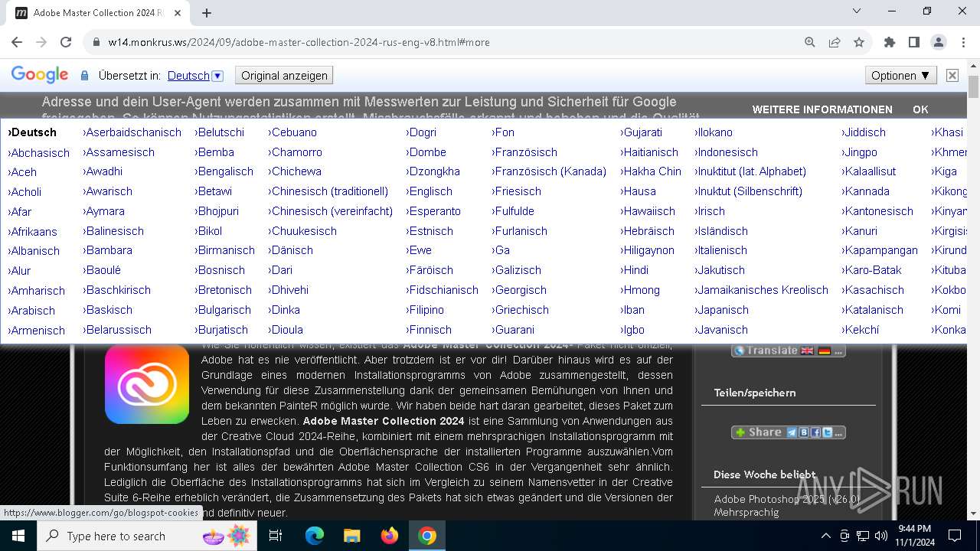Reload the current page
The width and height of the screenshot is (980, 551).
tap(66, 43)
